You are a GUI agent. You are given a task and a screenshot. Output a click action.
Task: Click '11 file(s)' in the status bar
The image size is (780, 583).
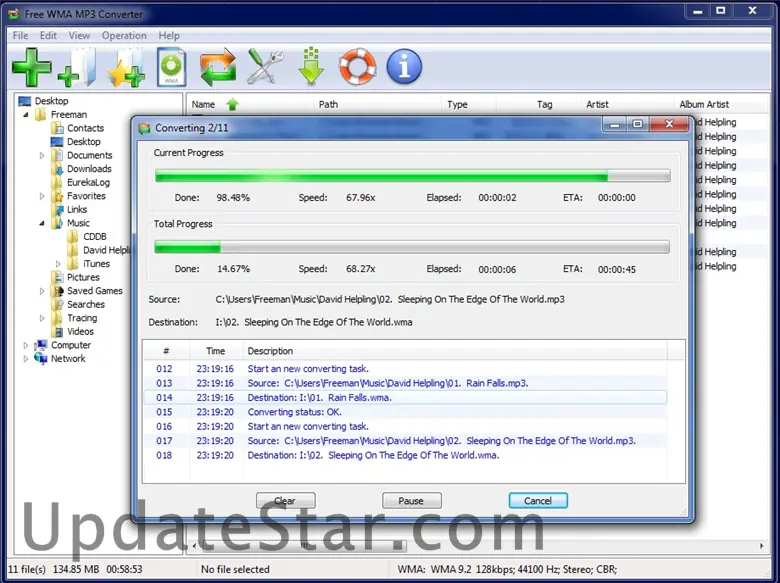click(27, 570)
